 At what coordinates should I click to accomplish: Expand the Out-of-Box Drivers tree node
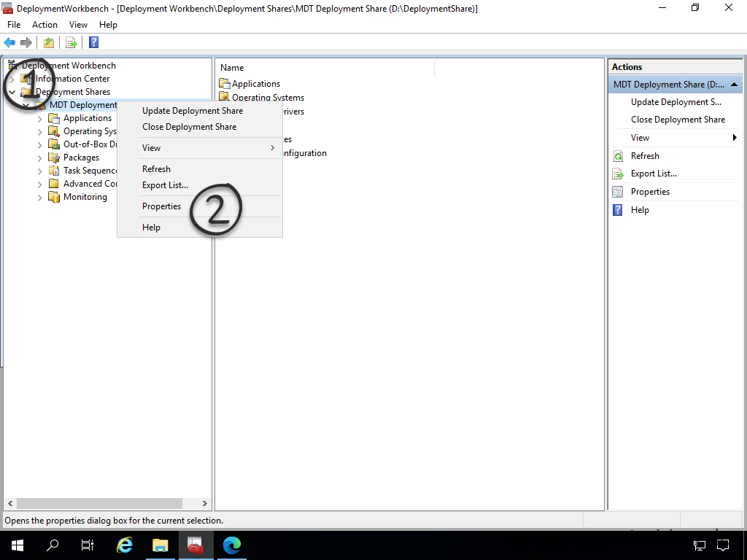coord(40,145)
